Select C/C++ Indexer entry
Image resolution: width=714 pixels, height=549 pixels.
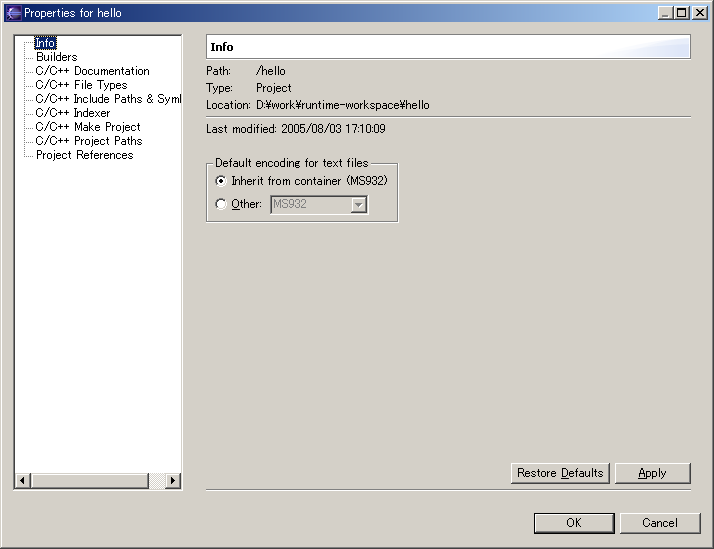coord(73,113)
